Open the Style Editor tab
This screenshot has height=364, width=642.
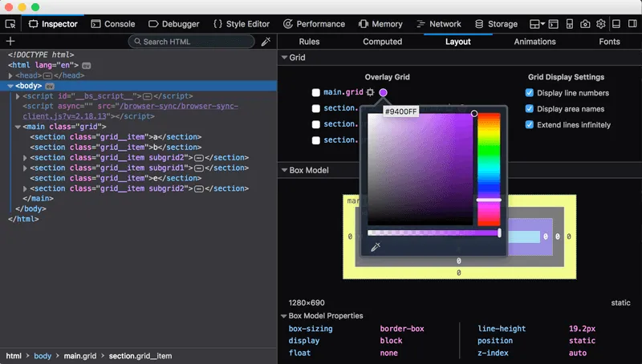point(242,24)
